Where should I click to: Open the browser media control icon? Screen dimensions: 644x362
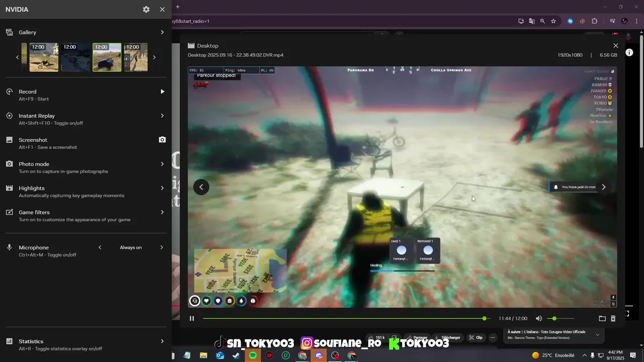coord(612,21)
